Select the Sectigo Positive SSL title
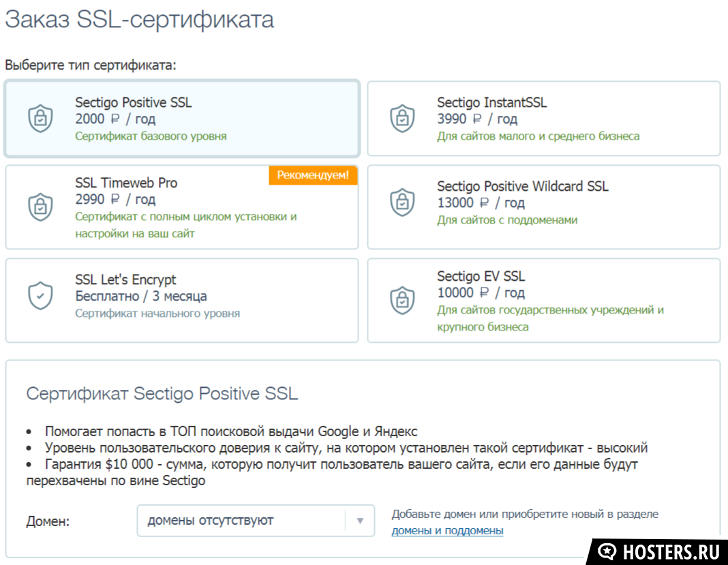This screenshot has width=728, height=565. [133, 102]
